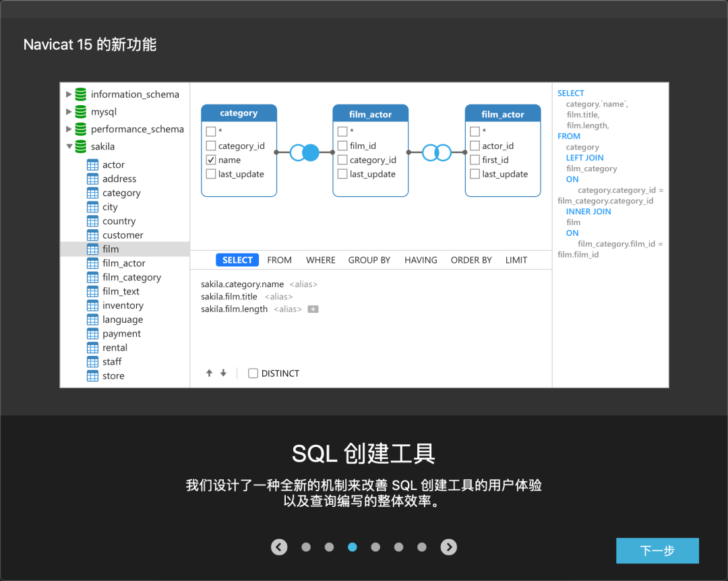Click the film_text table icon

pyautogui.click(x=93, y=292)
